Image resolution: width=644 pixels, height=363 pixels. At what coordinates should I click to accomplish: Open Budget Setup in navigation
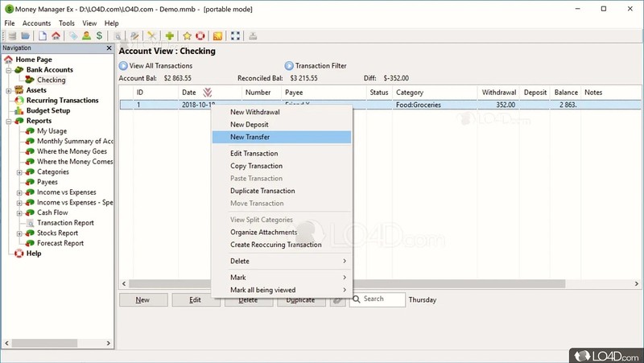pos(48,111)
